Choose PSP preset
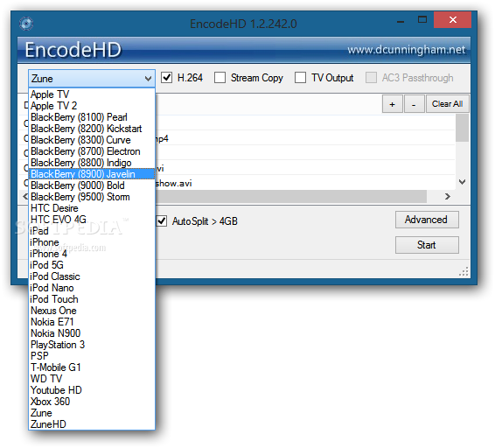Image resolution: width=495 pixels, height=448 pixels. (x=92, y=356)
